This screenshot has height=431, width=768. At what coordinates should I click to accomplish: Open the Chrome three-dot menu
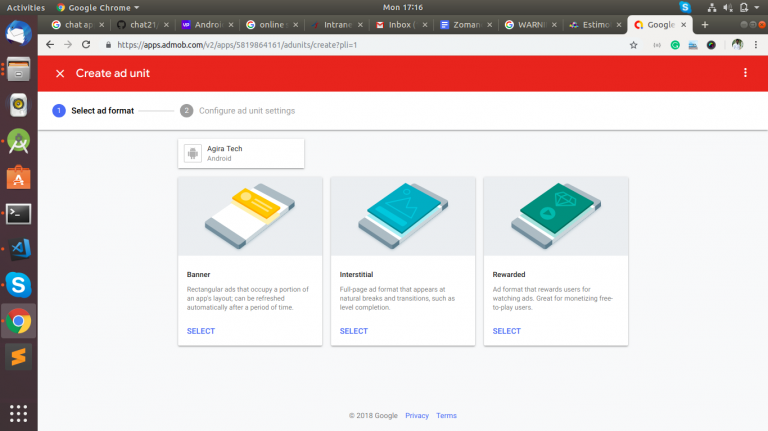[x=756, y=45]
